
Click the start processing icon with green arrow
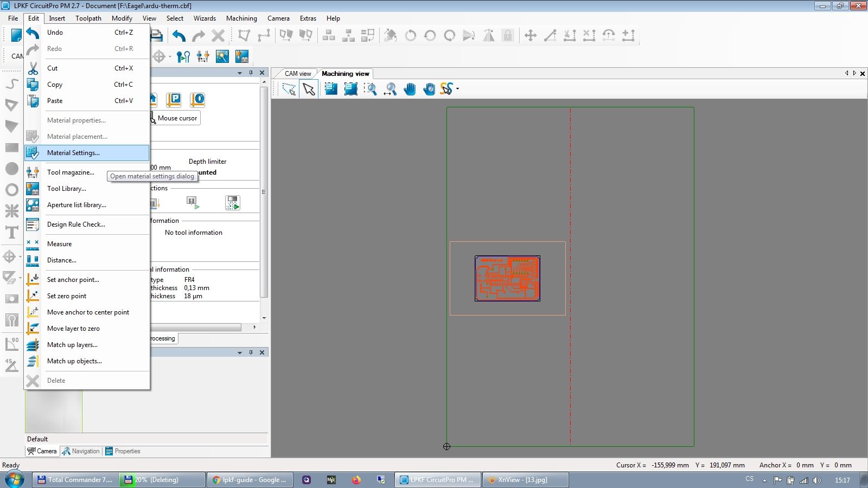[x=233, y=203]
